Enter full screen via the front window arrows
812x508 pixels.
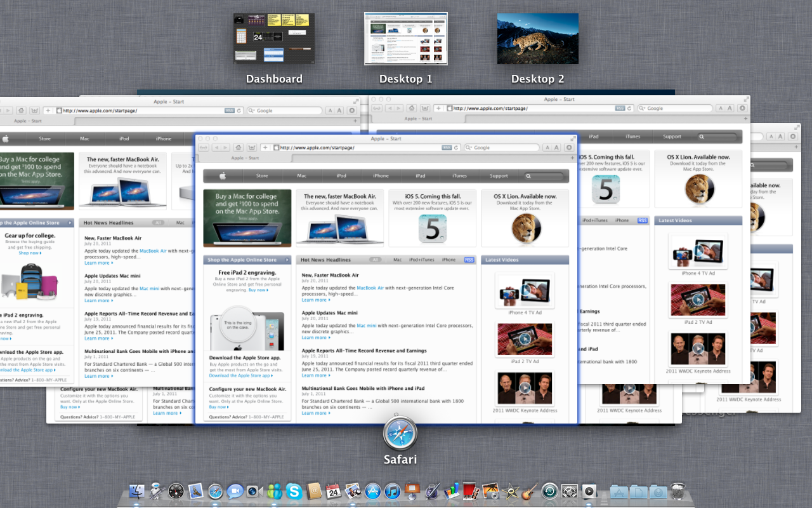pos(572,138)
